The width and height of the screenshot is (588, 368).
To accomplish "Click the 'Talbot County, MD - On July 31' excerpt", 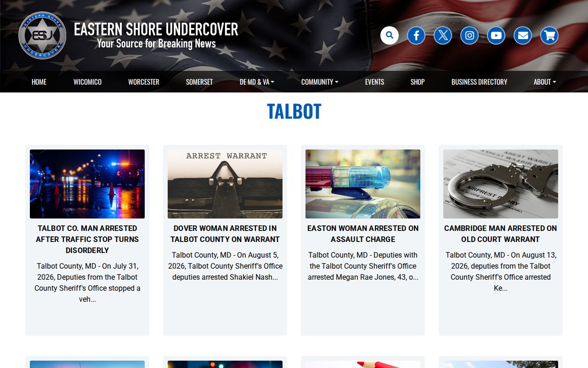I will coord(87,282).
